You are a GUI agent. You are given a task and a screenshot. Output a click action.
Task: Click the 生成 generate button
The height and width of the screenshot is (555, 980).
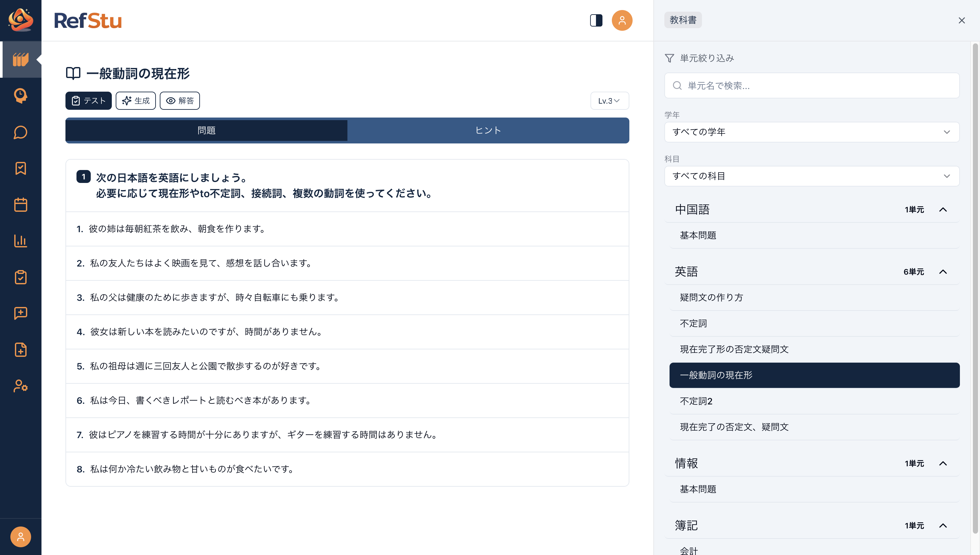[136, 101]
